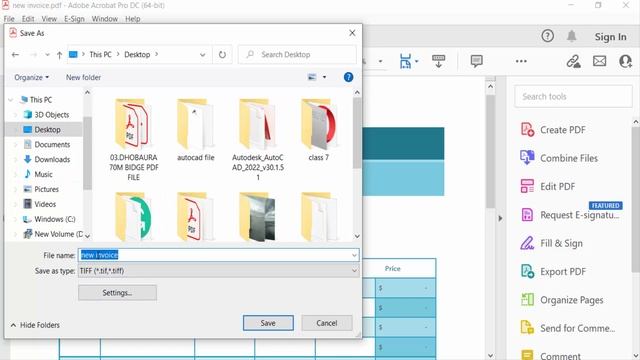Viewport: 640px width, 360px height.
Task: Click the Cancel button
Action: click(327, 323)
